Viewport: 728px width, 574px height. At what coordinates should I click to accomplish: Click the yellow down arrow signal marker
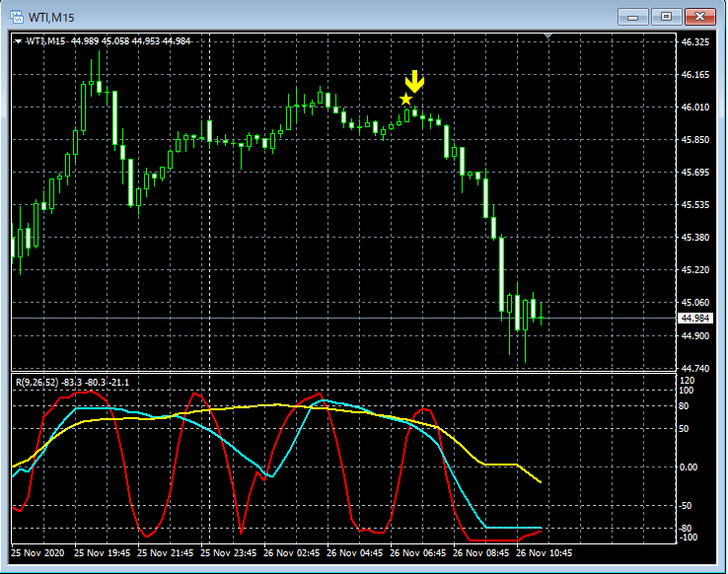[x=415, y=81]
